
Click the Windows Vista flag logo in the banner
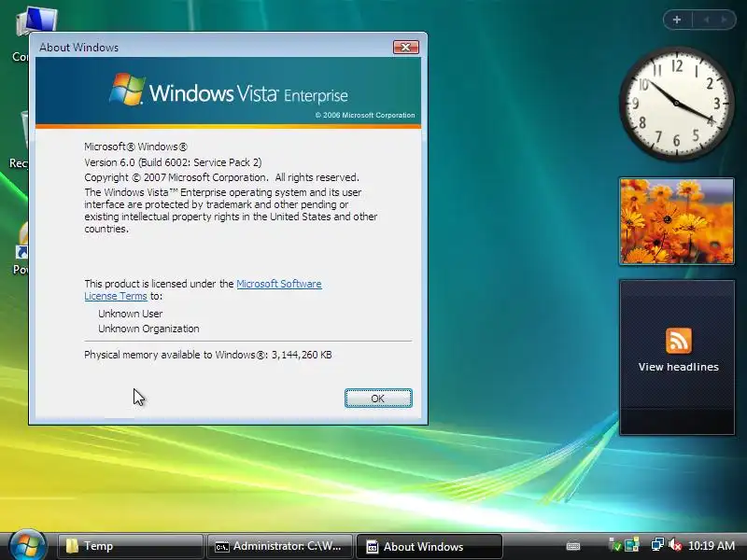127,89
